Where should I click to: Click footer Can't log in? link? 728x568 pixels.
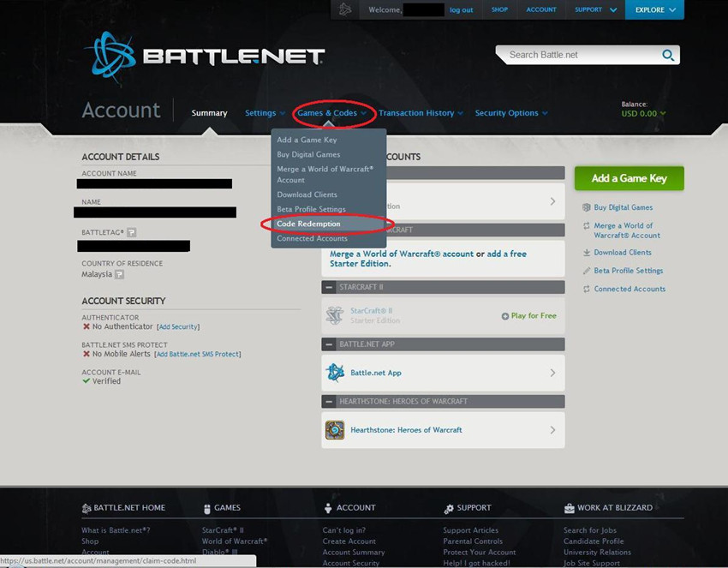(344, 530)
